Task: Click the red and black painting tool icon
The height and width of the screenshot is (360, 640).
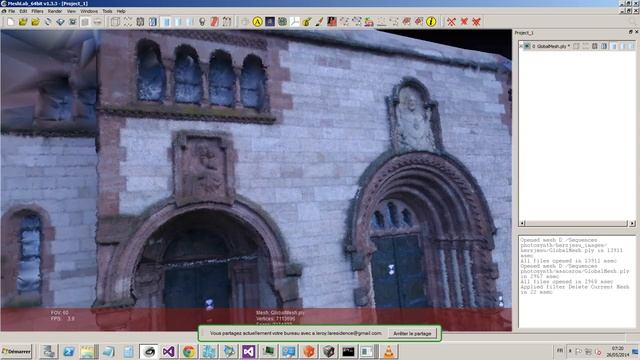Action: point(332,21)
